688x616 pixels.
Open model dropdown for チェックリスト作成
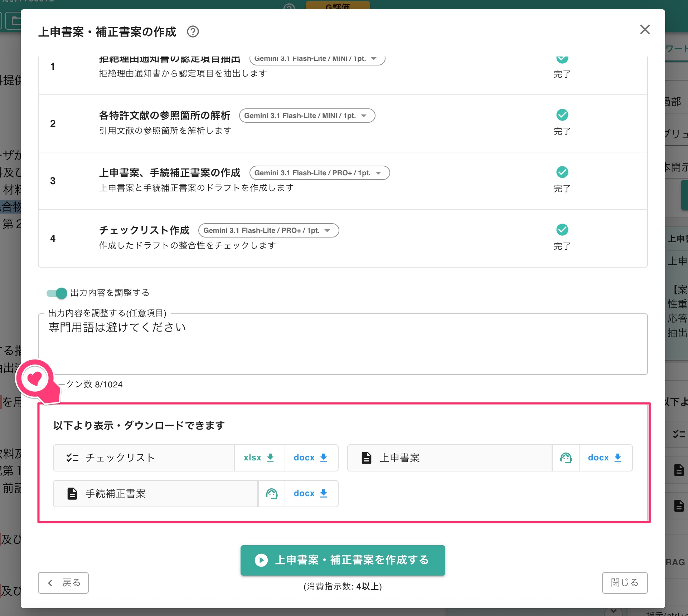point(268,230)
